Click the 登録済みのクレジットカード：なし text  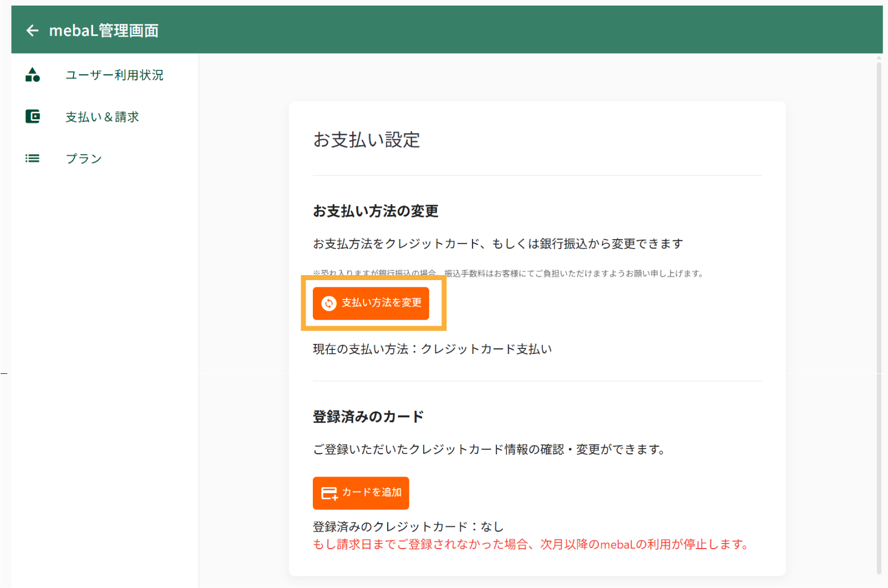408,526
